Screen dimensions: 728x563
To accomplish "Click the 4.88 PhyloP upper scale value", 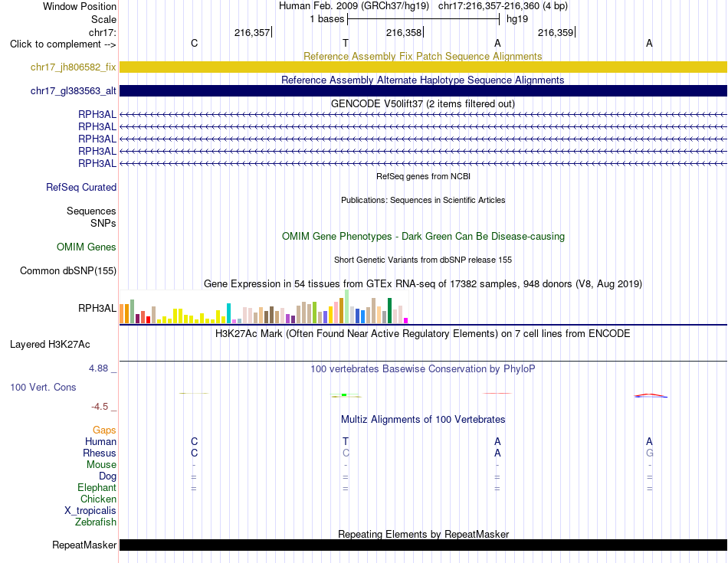I will click(x=98, y=368).
